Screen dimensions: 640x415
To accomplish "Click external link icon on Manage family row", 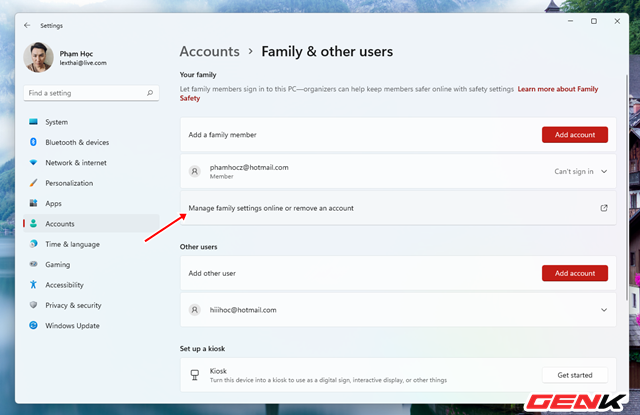I will [x=604, y=208].
